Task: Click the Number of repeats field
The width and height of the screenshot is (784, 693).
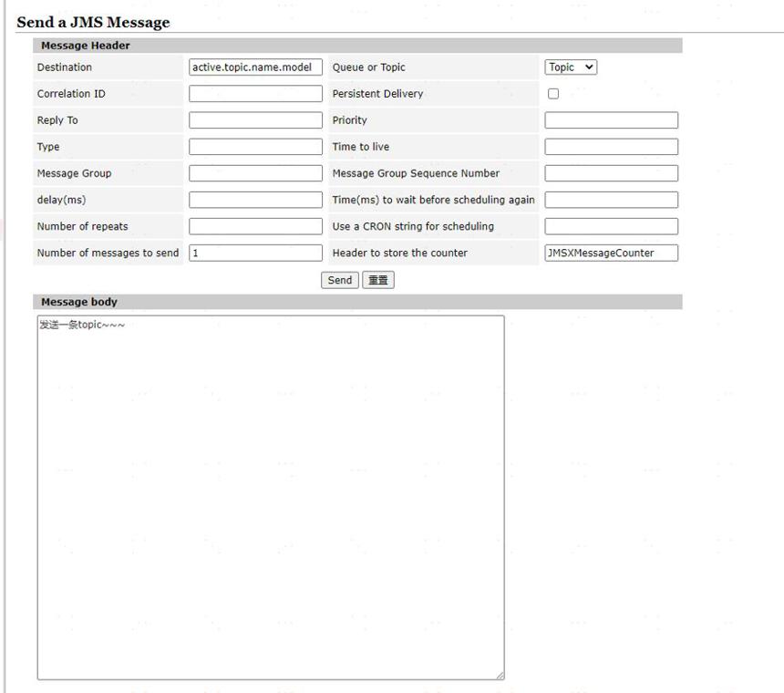Action: tap(255, 226)
